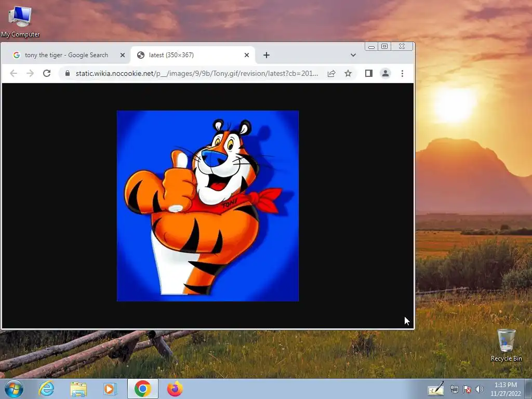This screenshot has height=399, width=532.
Task: Launch Firefox from the taskbar
Action: point(175,389)
